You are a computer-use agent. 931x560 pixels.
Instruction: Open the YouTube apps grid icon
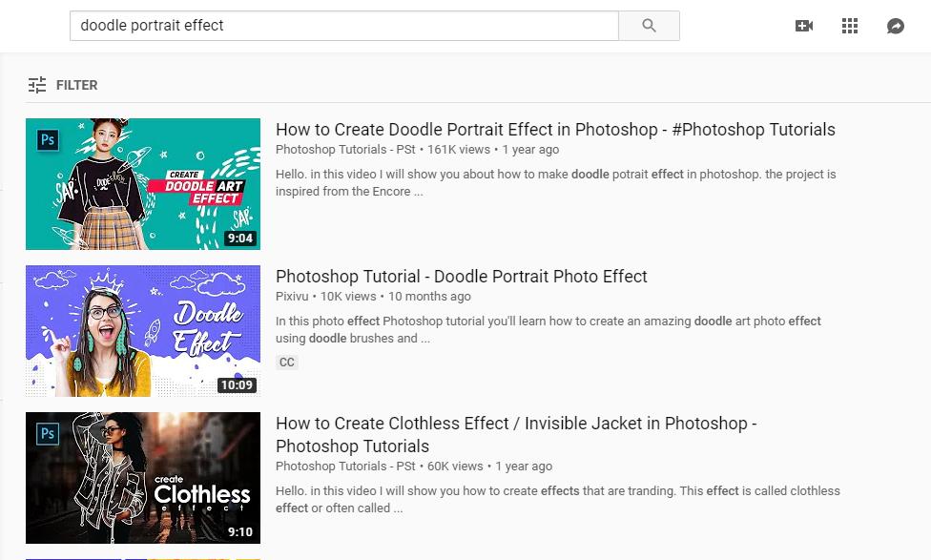pyautogui.click(x=850, y=26)
